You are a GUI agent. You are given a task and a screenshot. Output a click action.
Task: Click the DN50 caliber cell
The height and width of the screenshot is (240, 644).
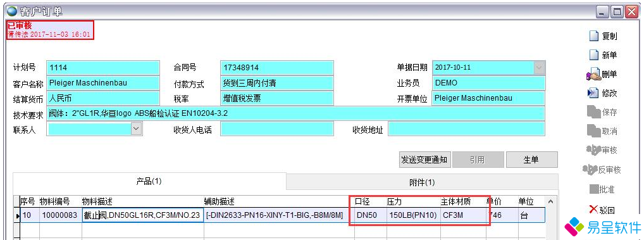tap(370, 215)
